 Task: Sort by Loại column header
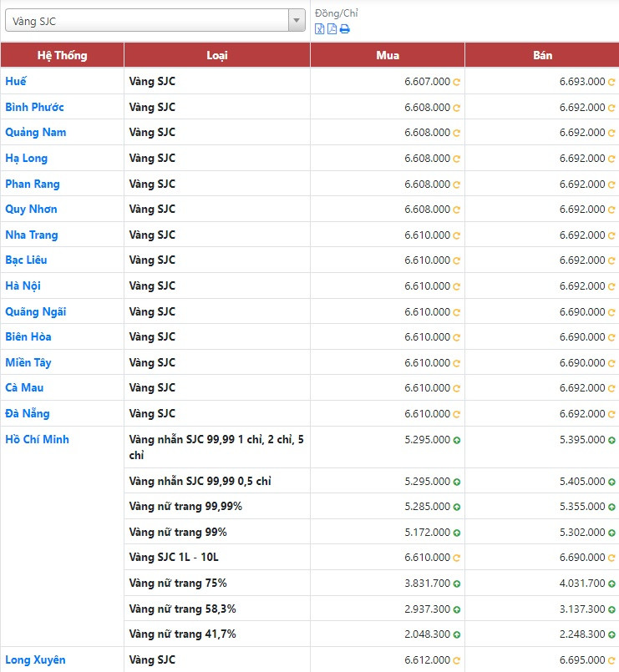217,55
